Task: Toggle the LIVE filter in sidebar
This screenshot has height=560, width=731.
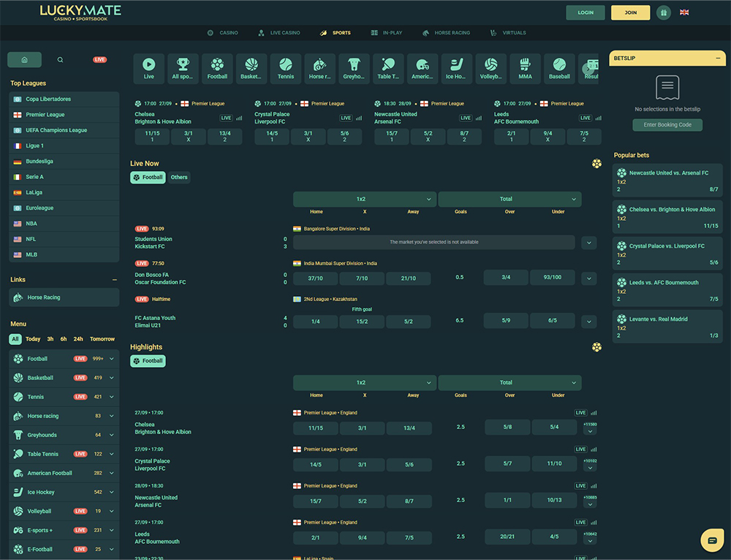Action: pos(99,60)
